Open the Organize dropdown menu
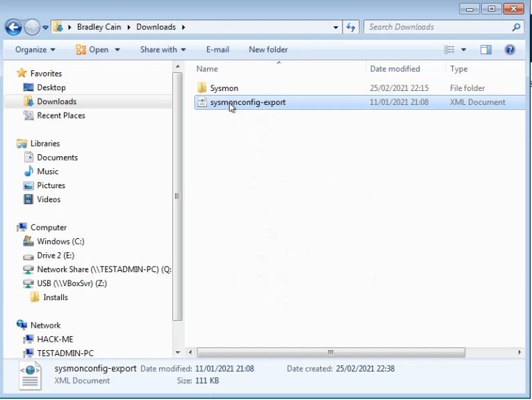Viewport: 532px width, 400px height. tap(35, 50)
